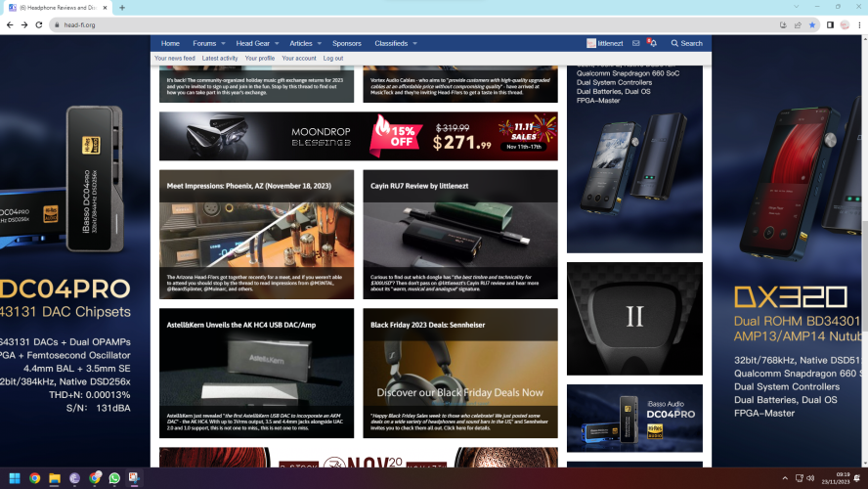Viewport: 868px width, 489px height.
Task: Open alerts bell with red badge
Action: pos(652,43)
